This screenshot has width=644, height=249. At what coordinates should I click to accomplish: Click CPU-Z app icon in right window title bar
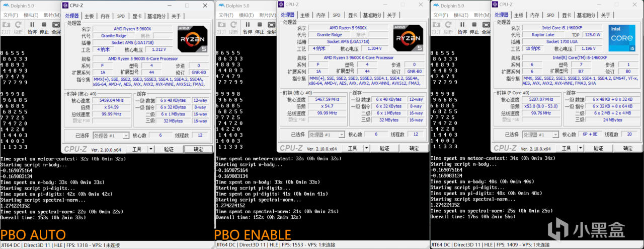point(495,4)
